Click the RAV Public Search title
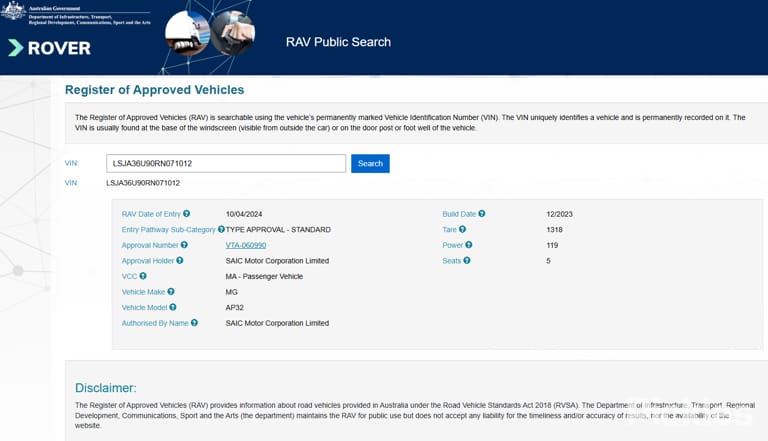 (x=338, y=42)
